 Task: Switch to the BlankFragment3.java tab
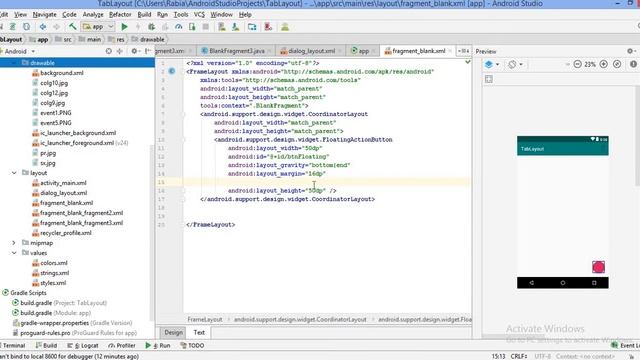pos(236,51)
